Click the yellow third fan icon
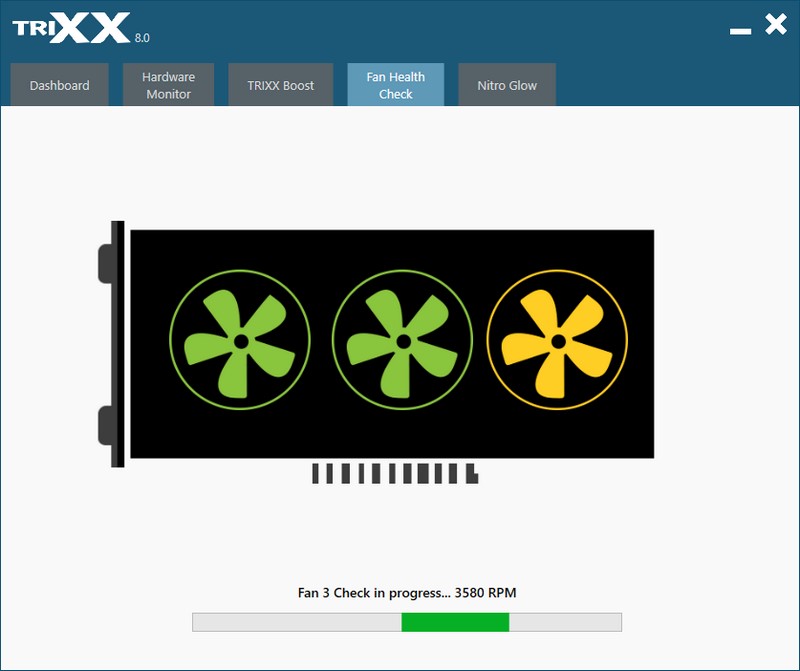The height and width of the screenshot is (671, 800). 557,340
